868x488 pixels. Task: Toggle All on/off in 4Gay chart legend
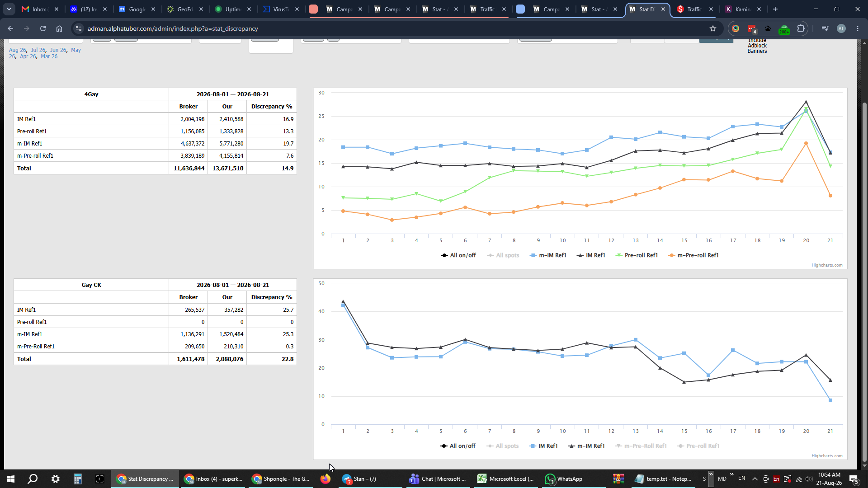[458, 255]
